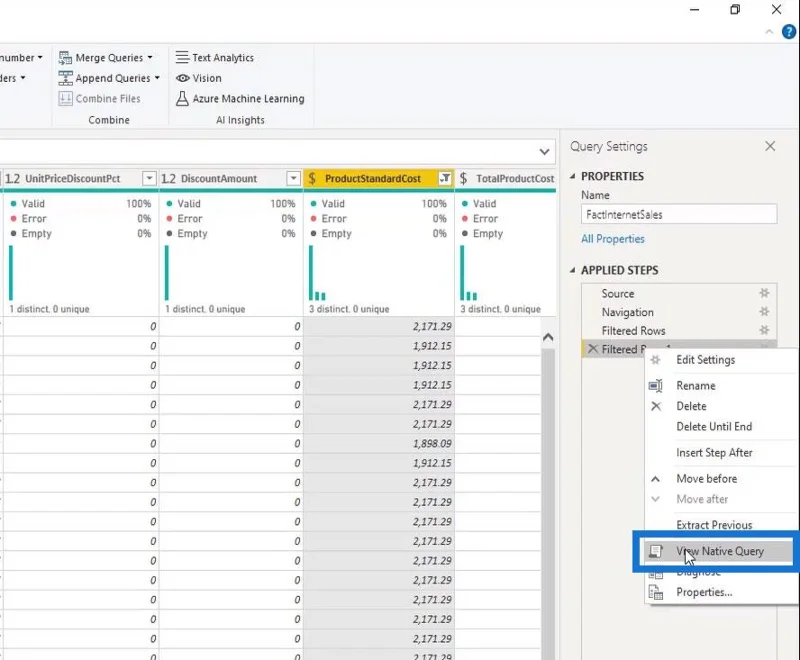Click the UnitPriceDiscountPct data type icon
800x660 pixels.
pos(12,179)
